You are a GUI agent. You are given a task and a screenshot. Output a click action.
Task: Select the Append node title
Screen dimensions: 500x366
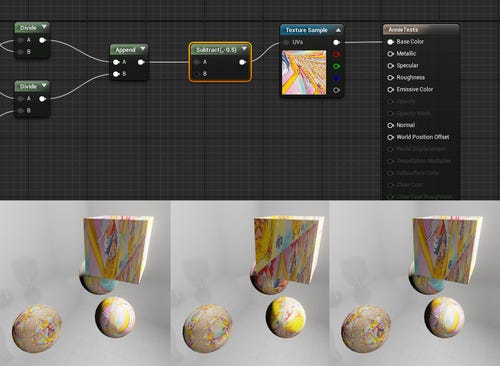coord(125,50)
